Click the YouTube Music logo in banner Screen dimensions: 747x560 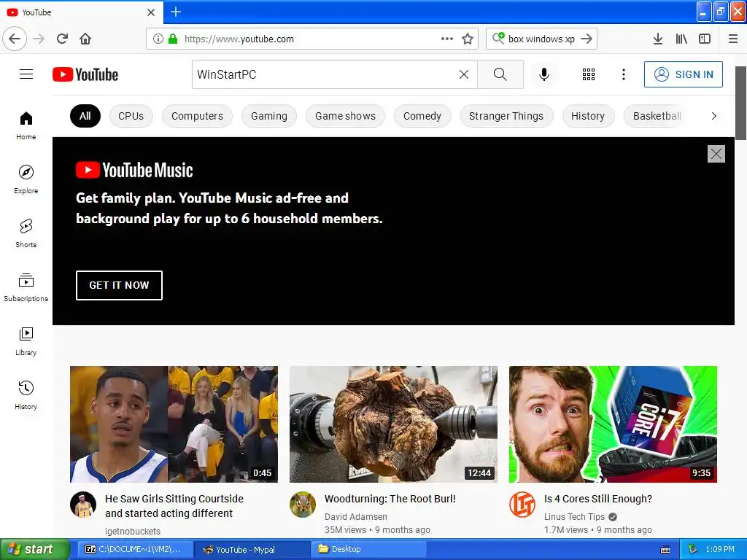[x=134, y=170]
